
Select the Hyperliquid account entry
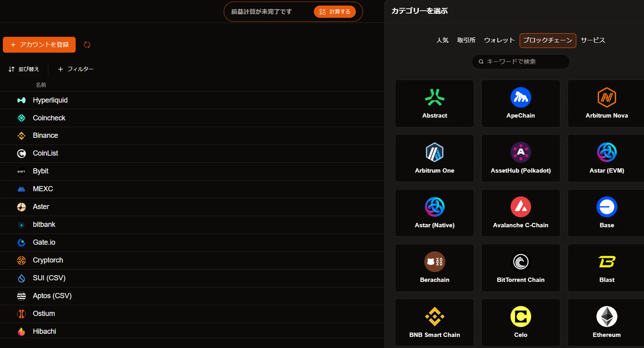click(x=50, y=100)
